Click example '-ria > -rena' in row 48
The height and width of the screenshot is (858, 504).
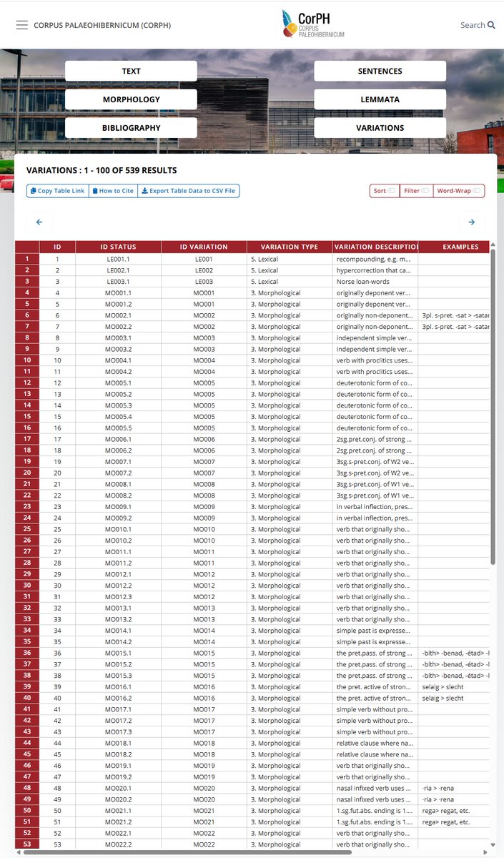point(454,788)
